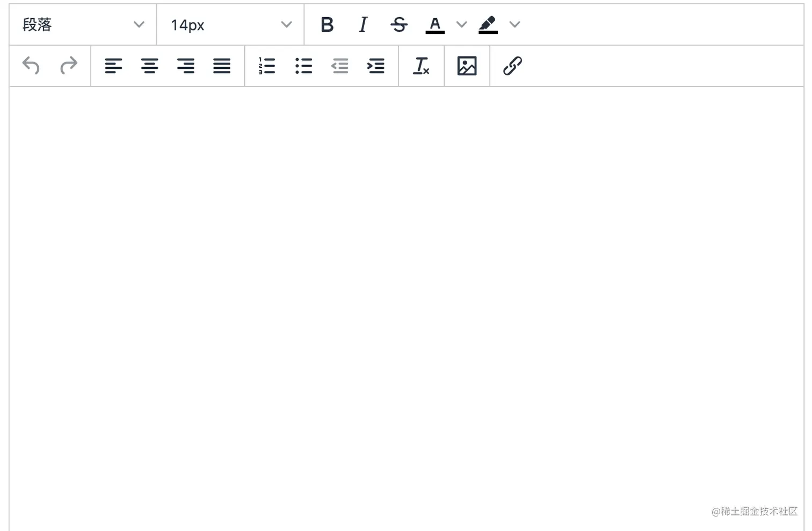Screen dimensions: 812x531
Task: Expand the font color picker arrow
Action: [461, 25]
